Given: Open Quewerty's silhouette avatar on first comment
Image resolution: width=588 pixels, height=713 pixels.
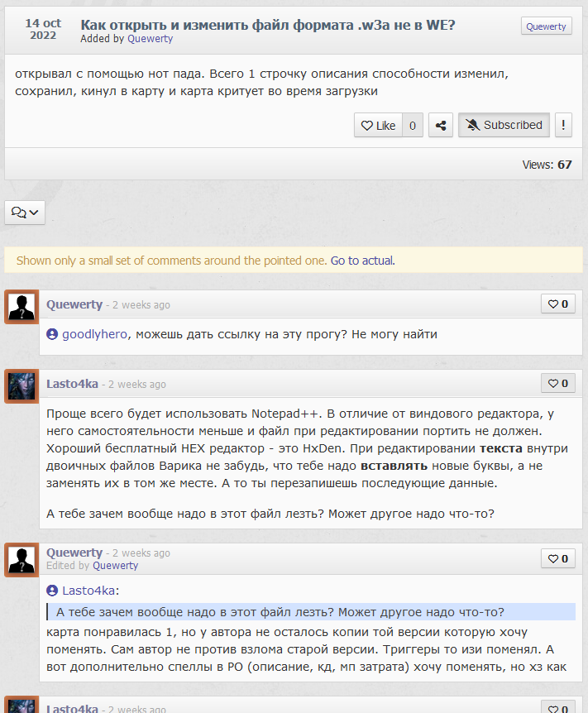Looking at the screenshot, I should point(22,307).
